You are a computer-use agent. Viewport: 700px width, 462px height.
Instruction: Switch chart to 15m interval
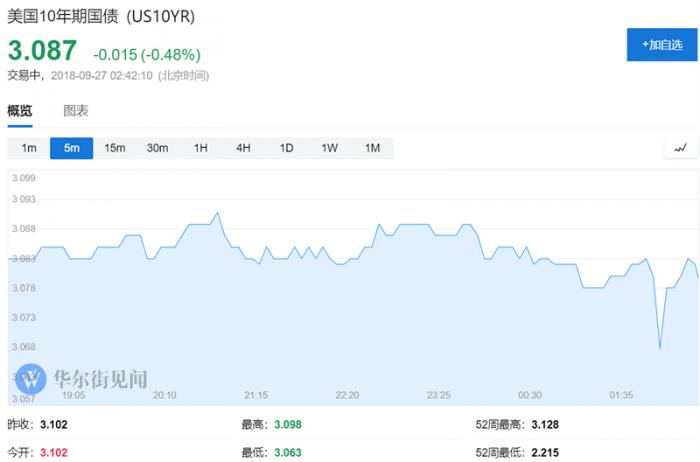tap(114, 148)
